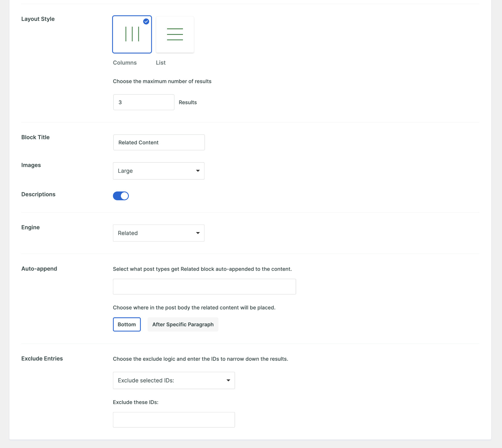Click 'Choose the maximum number of results' text

pos(162,81)
